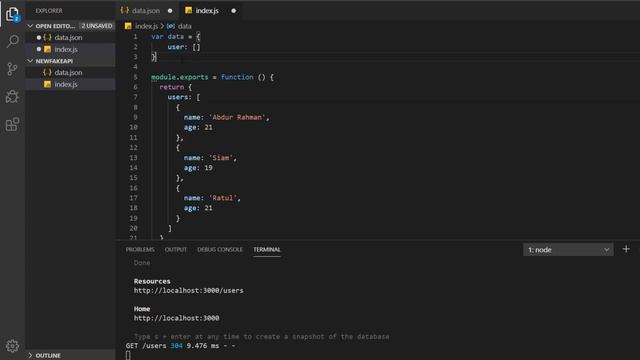The height and width of the screenshot is (360, 640).
Task: Click index.js in the breadcrumb
Action: 146,26
